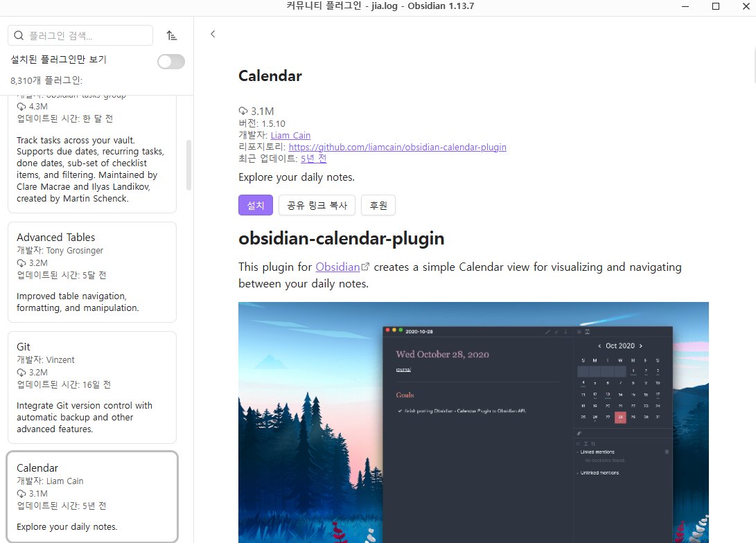Click the Calendar title heading
Viewport: 756px width, 543px height.
click(x=270, y=75)
